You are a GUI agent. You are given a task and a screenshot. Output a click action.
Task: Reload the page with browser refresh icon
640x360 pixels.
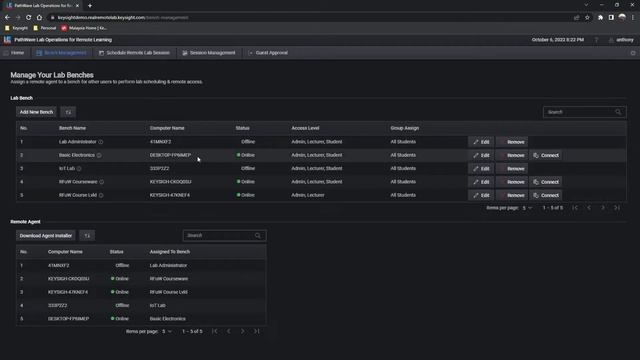[x=28, y=18]
